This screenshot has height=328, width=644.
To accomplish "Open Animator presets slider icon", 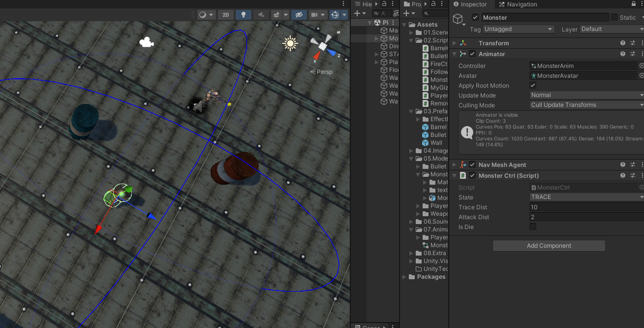I will [633, 54].
